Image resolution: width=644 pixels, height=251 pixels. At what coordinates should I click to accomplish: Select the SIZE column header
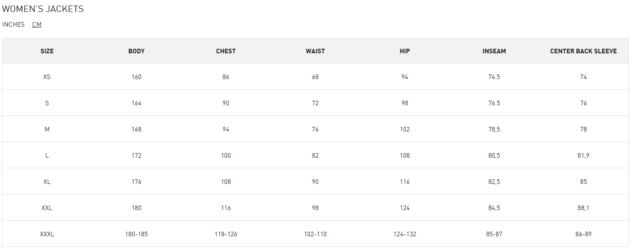(x=47, y=51)
